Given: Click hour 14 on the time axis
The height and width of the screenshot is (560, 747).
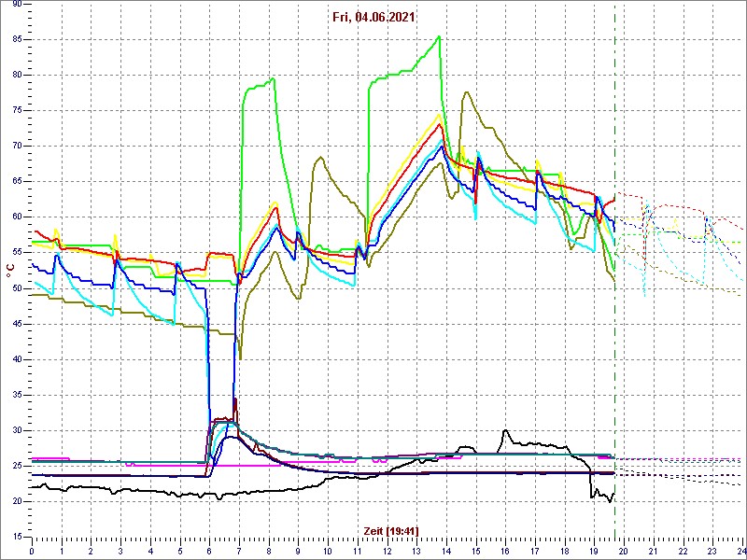Looking at the screenshot, I should click(x=446, y=551).
